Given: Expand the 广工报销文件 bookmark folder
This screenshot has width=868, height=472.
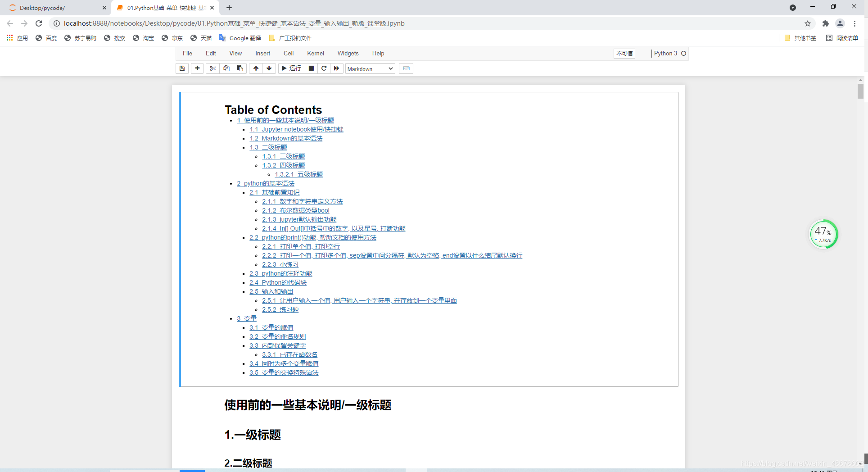Looking at the screenshot, I should click(290, 38).
